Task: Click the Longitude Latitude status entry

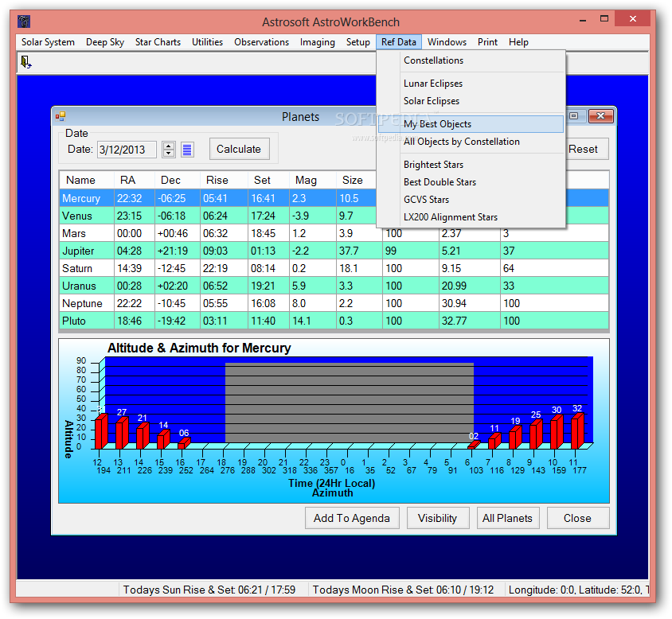Action: [578, 590]
